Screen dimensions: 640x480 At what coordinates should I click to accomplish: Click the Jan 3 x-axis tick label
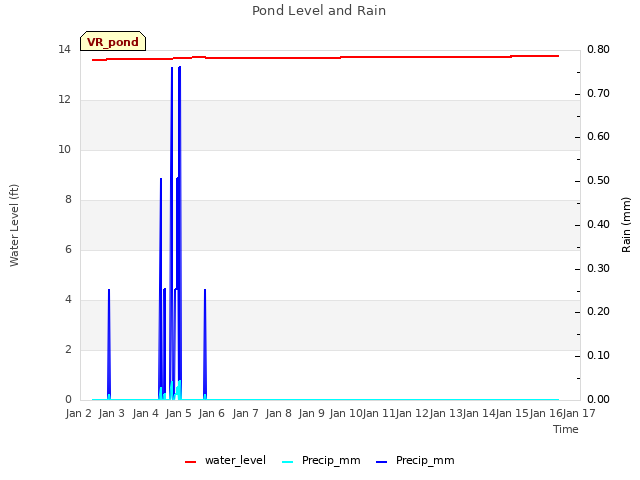111,413
